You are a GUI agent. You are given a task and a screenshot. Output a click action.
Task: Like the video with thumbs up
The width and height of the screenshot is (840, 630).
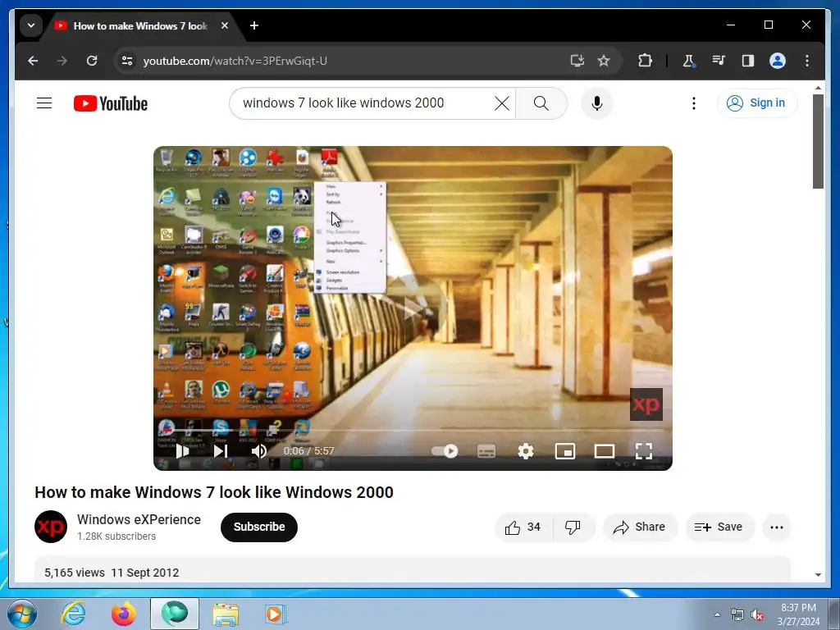pos(523,527)
